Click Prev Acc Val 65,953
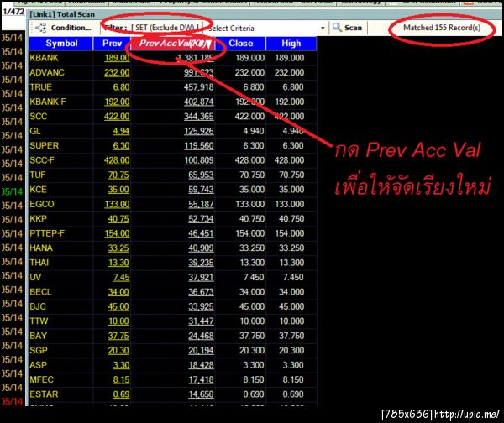Viewport: 504px width, 423px height. coord(201,175)
